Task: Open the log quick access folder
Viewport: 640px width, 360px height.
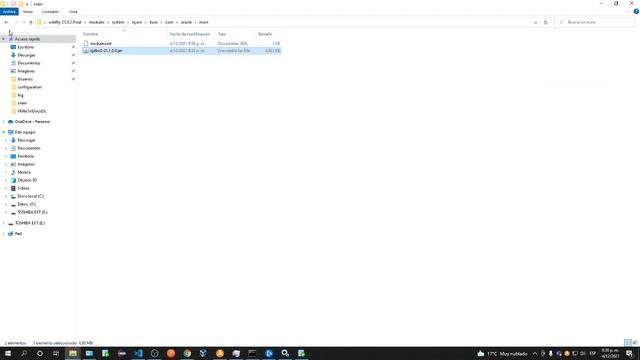Action: pyautogui.click(x=20, y=95)
